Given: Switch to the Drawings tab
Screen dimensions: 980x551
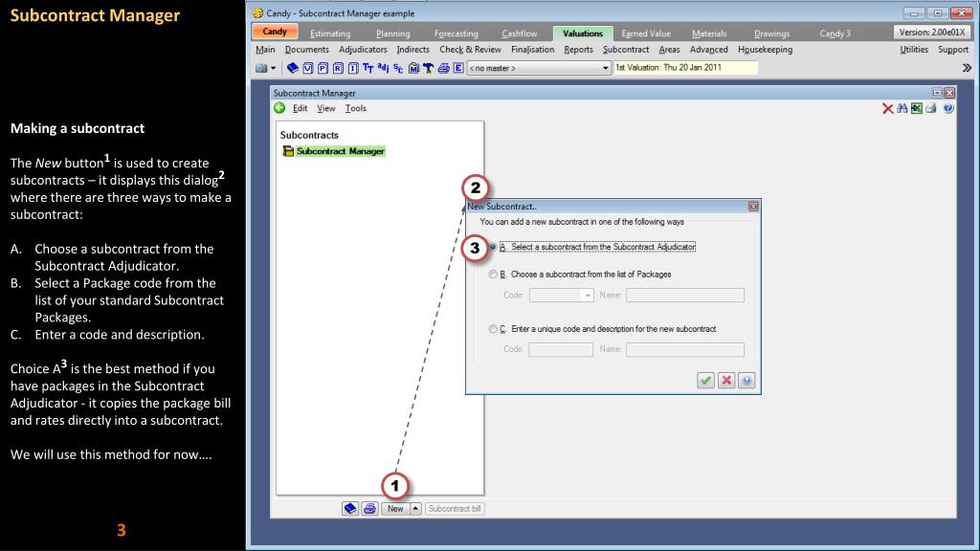Looking at the screenshot, I should (x=772, y=33).
